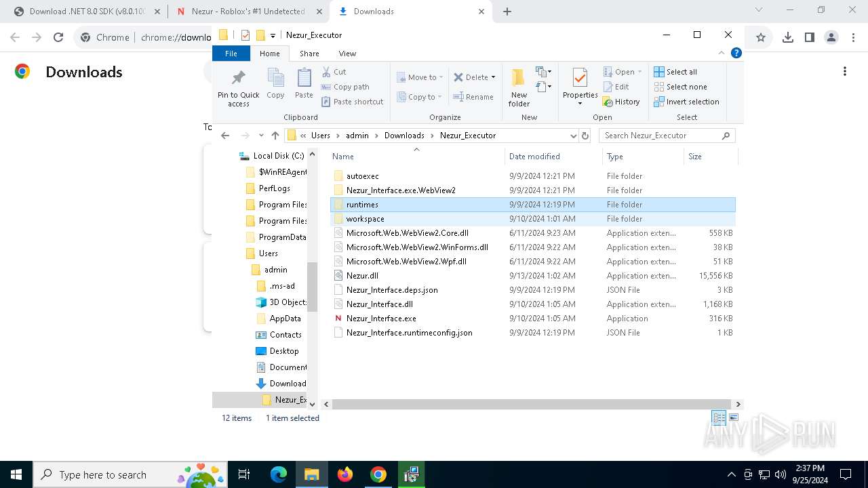The width and height of the screenshot is (868, 488).
Task: Open Chrome tab search dropdown
Action: pos(759,10)
